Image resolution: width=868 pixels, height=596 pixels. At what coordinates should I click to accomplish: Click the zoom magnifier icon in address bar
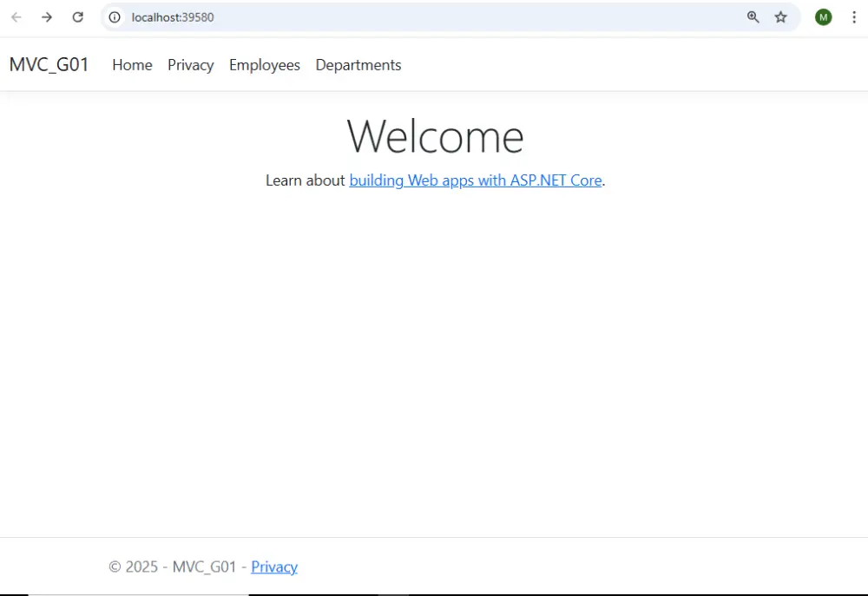click(753, 16)
